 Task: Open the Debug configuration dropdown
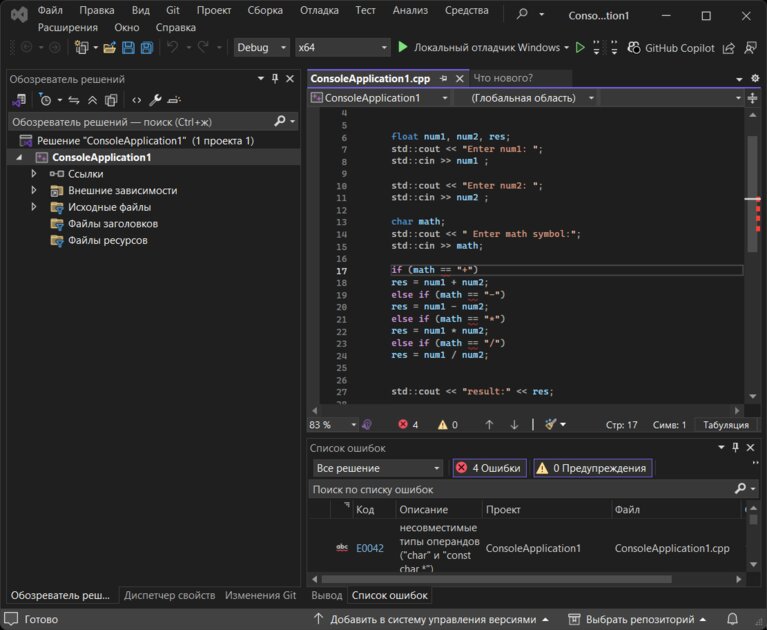(261, 47)
